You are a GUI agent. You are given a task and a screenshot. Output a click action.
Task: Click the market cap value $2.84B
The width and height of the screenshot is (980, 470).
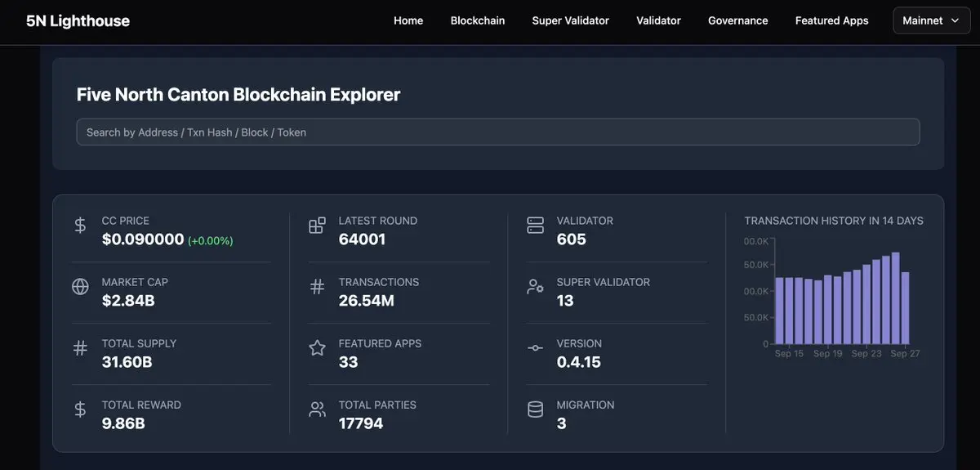[128, 301]
